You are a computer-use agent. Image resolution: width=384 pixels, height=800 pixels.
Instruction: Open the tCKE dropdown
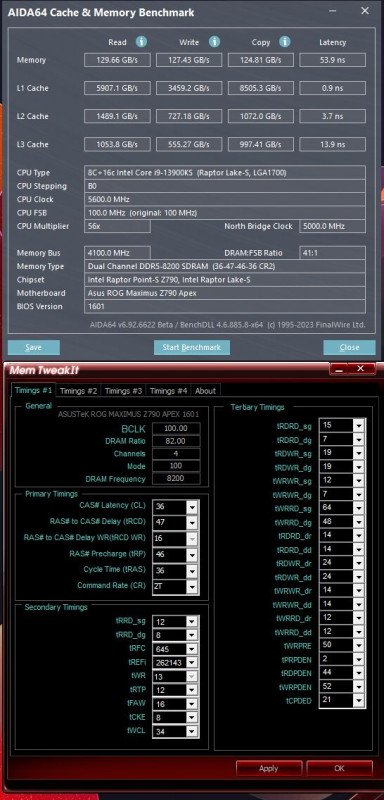tap(192, 718)
